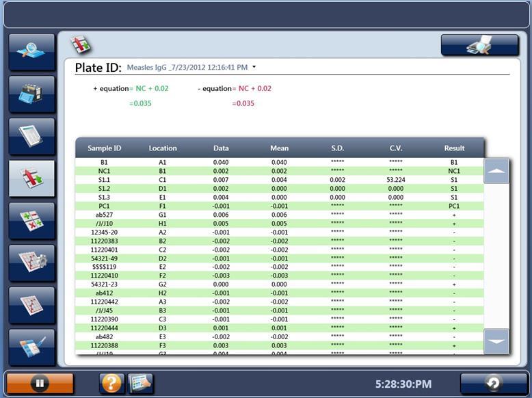Click the Data column header
Image resolution: width=532 pixels, height=398 pixels.
221,148
